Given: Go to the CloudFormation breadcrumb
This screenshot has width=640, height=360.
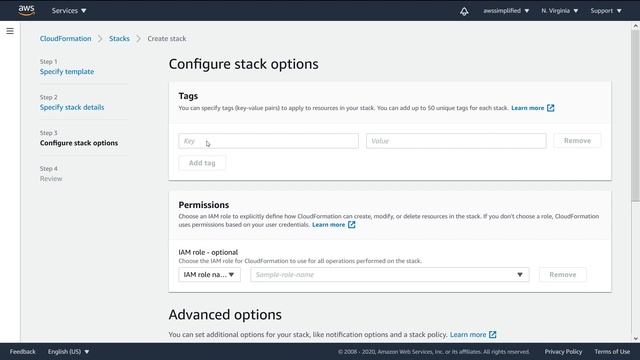Looking at the screenshot, I should [65, 38].
